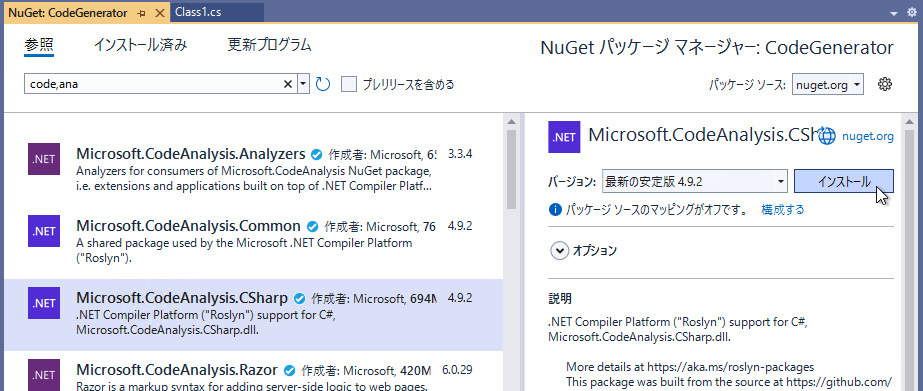923x391 pixels.
Task: Click the Analyzers verified badge
Action: [317, 155]
